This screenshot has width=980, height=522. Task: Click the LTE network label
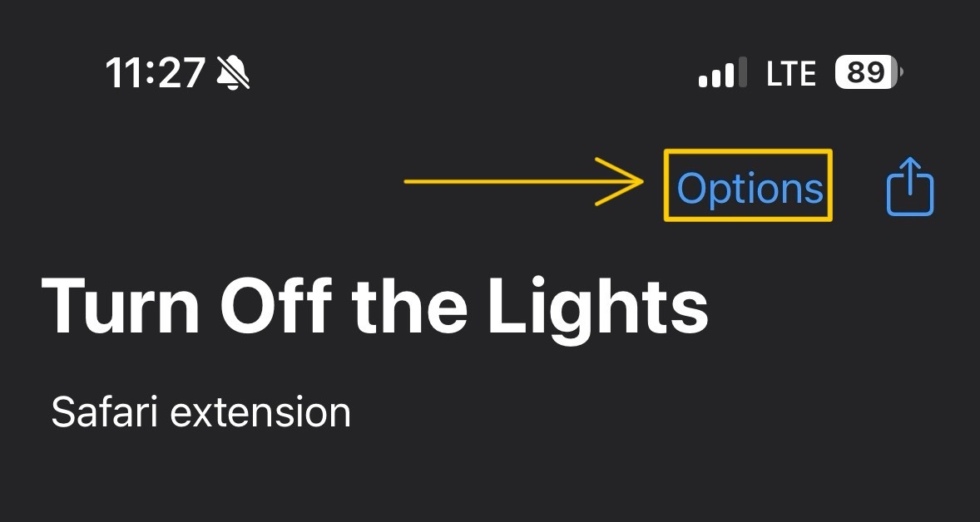[790, 73]
